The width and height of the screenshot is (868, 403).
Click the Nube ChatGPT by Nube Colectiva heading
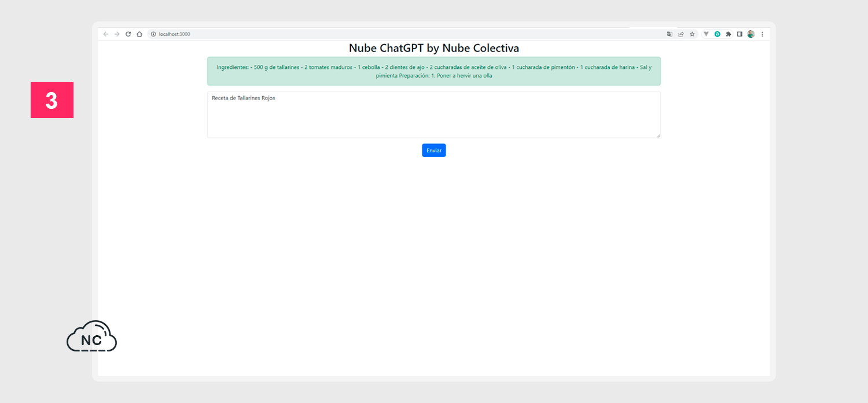[434, 48]
